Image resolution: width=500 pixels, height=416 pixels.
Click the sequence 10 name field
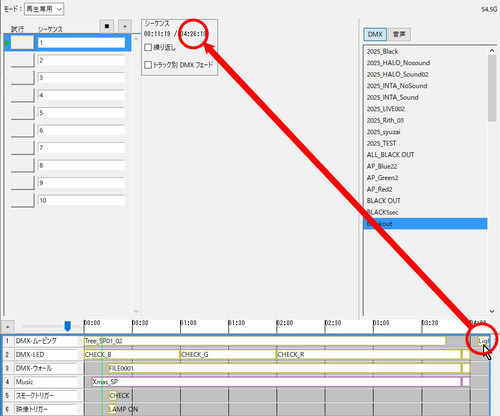[81, 200]
